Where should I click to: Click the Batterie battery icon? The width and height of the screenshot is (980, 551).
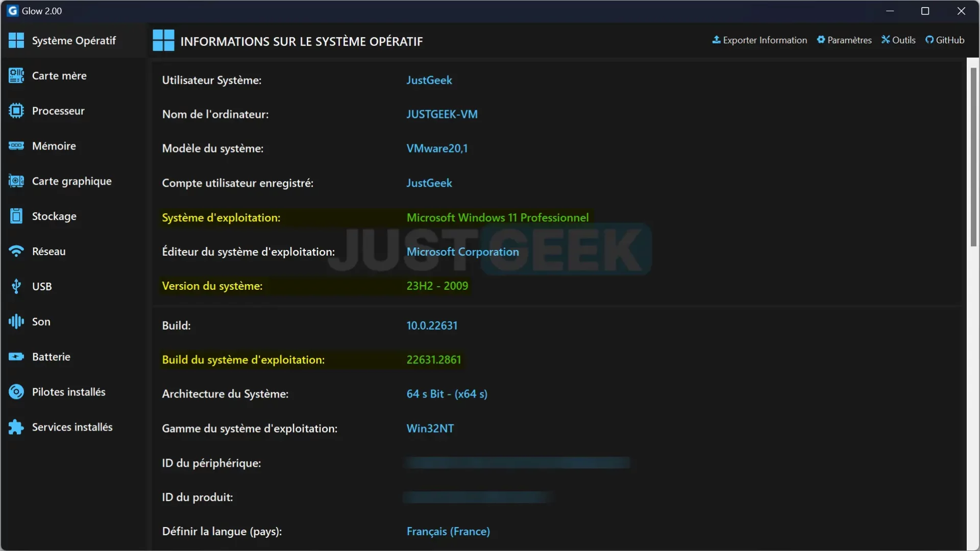(16, 357)
